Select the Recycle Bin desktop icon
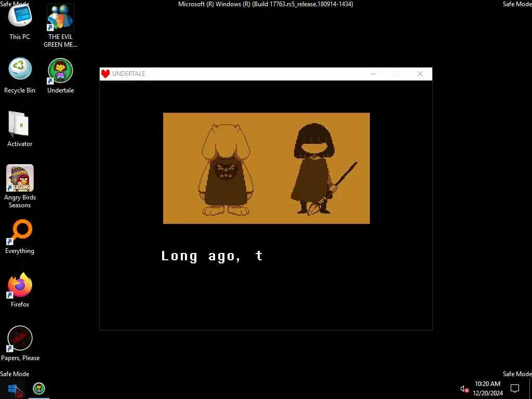Screen dimensions: 532x399 (20, 75)
